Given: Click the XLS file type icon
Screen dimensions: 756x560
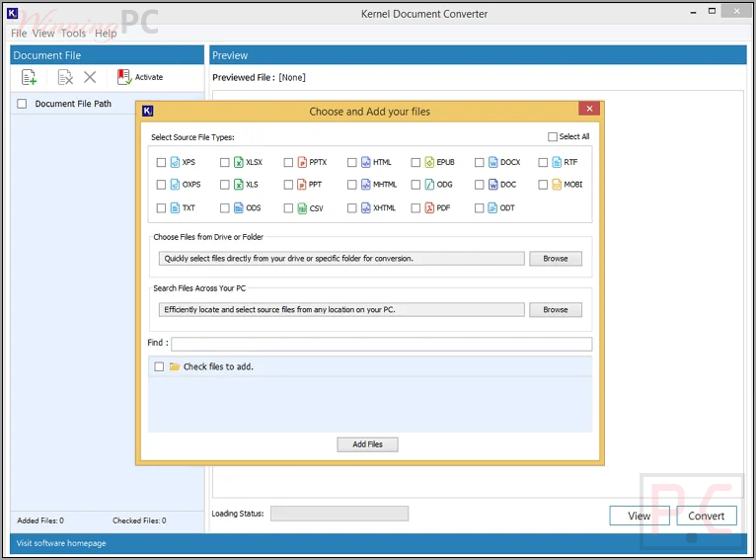Looking at the screenshot, I should pos(239,185).
